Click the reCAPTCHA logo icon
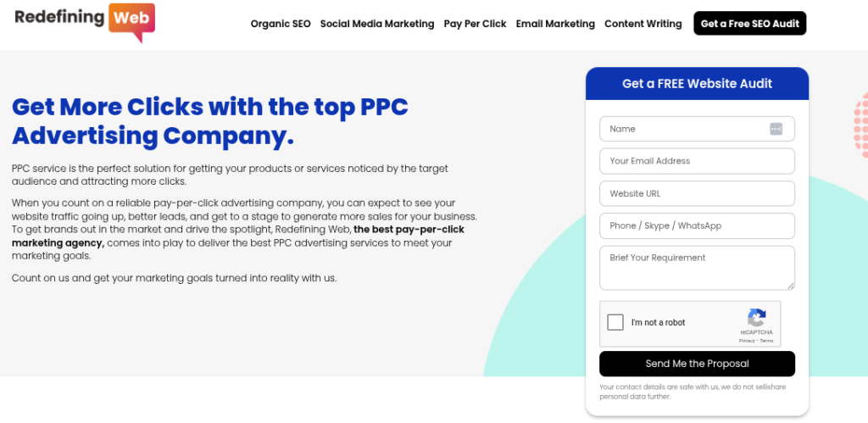This screenshot has width=868, height=423. pos(757,317)
